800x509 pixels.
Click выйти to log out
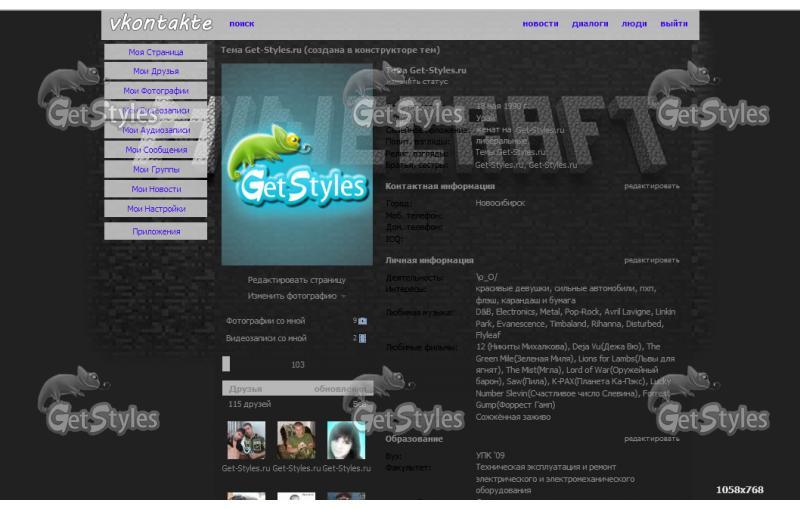click(674, 23)
